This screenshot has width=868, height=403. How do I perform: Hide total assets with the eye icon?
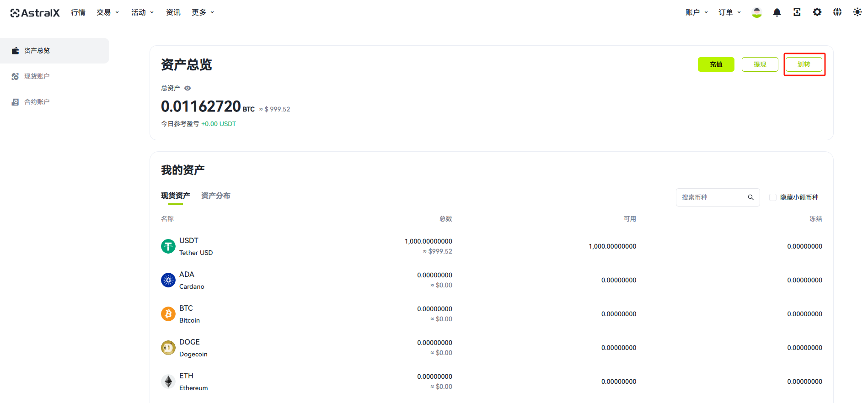click(x=188, y=88)
